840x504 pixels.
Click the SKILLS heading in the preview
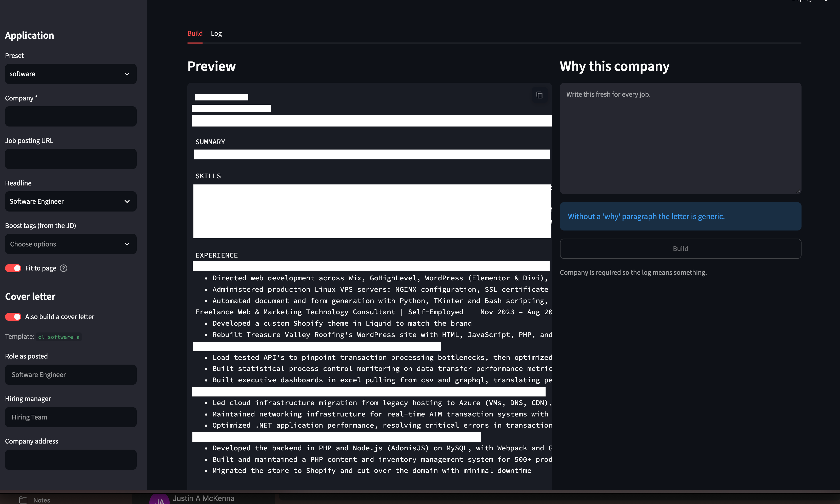pyautogui.click(x=208, y=176)
